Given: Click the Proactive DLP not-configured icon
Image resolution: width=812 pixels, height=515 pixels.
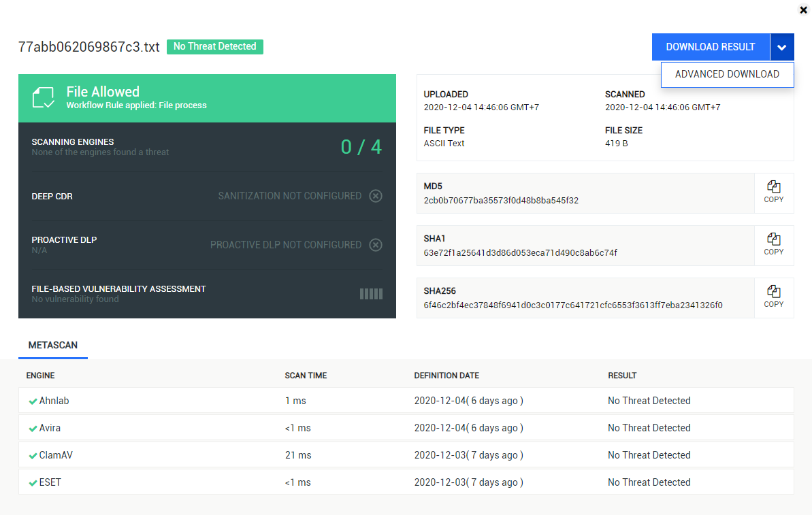Looking at the screenshot, I should (x=376, y=245).
